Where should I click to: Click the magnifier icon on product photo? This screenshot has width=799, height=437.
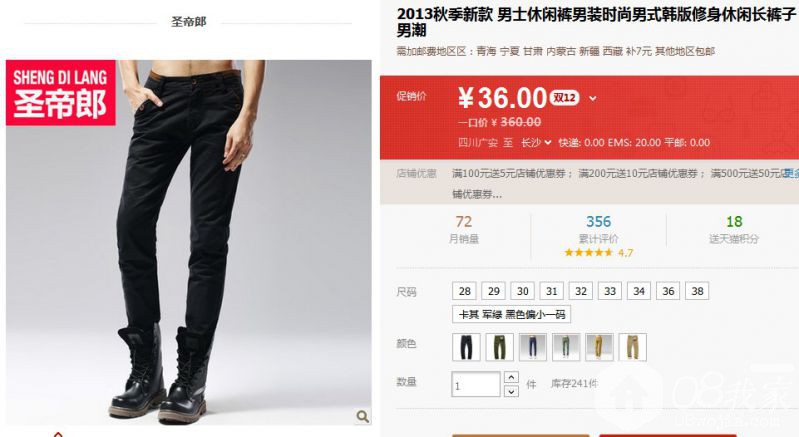[x=362, y=416]
